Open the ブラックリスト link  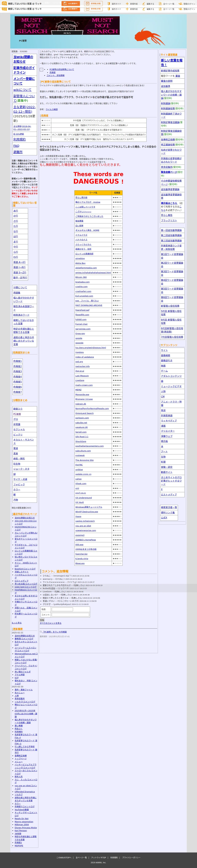[169, 220]
